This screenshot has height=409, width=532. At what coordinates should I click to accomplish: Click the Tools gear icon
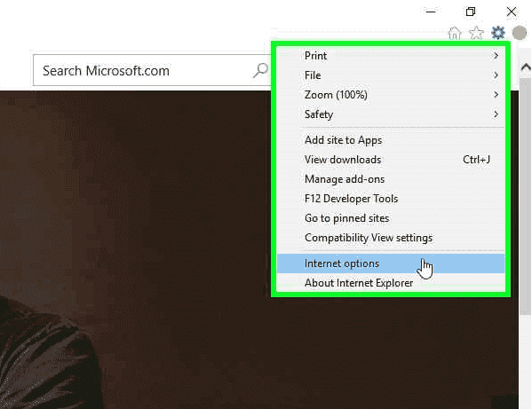(497, 33)
